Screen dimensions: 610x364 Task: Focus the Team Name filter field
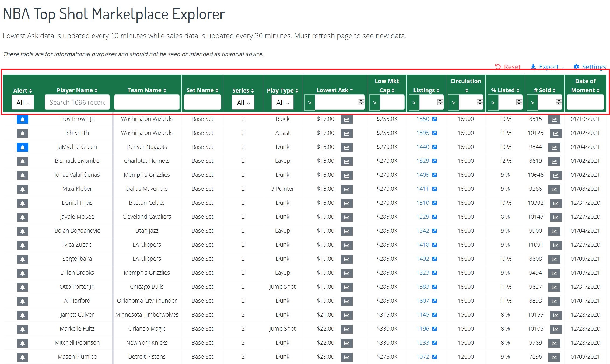point(147,102)
